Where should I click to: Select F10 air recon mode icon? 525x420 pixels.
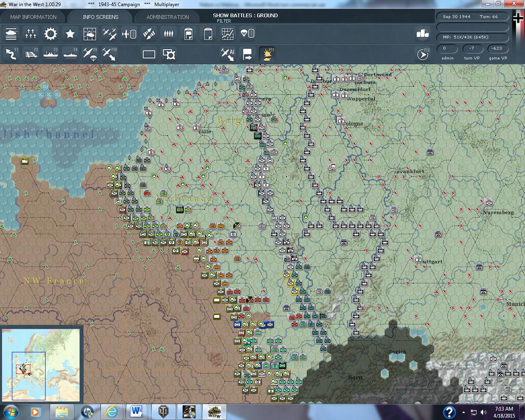tap(110, 54)
